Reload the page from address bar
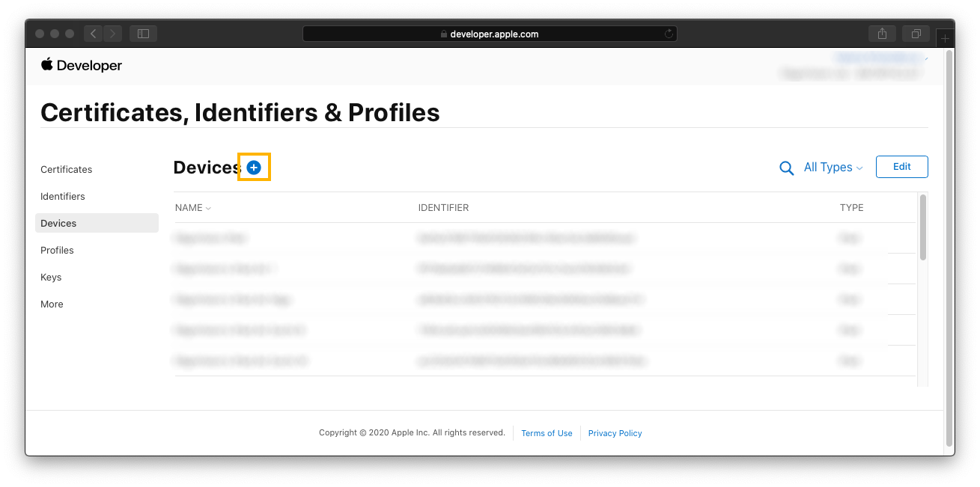This screenshot has height=487, width=980. point(669,34)
